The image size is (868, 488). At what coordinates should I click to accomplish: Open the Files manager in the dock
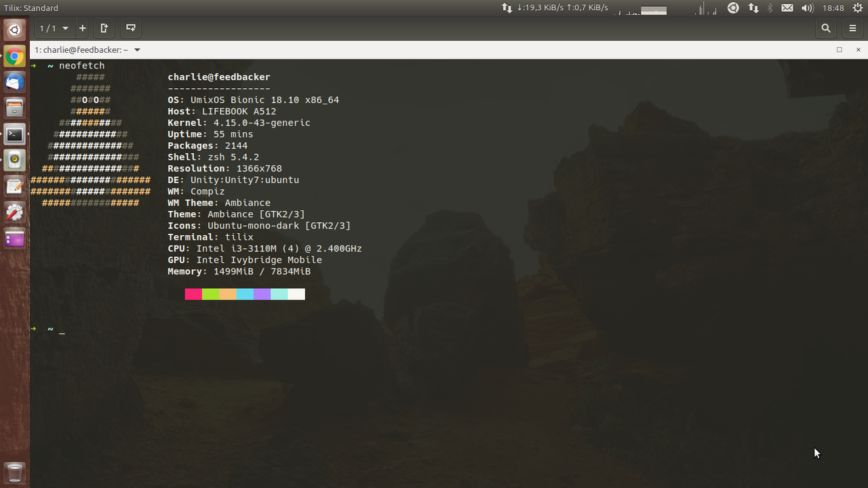pos(15,108)
